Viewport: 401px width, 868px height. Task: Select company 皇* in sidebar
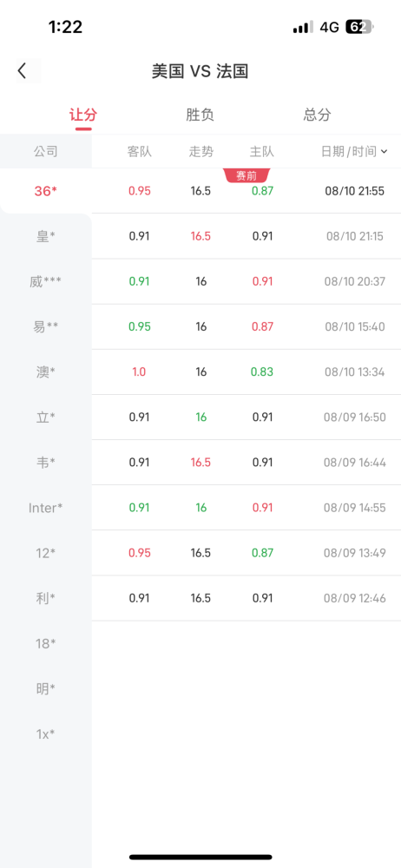pyautogui.click(x=46, y=236)
